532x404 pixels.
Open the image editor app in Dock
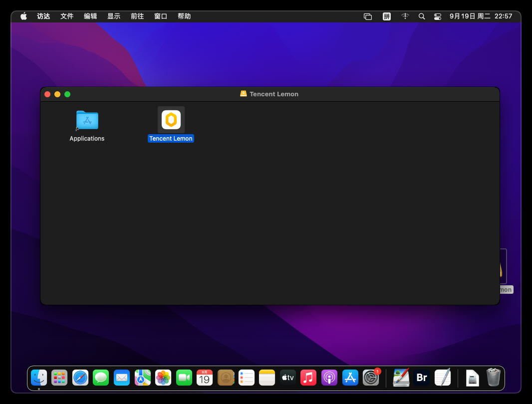[401, 378]
